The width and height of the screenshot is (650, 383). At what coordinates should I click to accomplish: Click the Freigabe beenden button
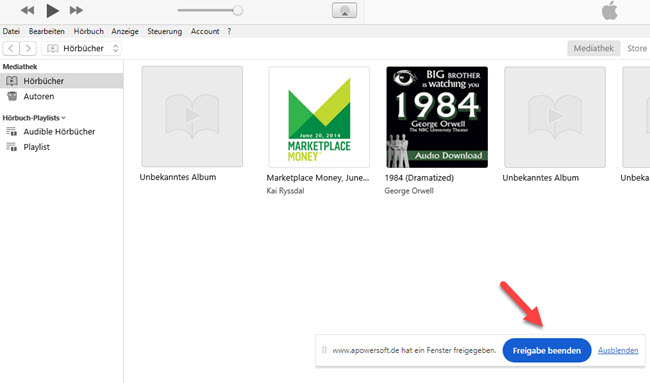pos(547,350)
